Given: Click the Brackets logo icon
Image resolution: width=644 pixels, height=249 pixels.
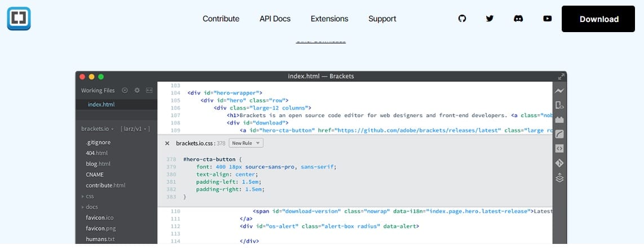Looking at the screenshot, I should point(19,19).
